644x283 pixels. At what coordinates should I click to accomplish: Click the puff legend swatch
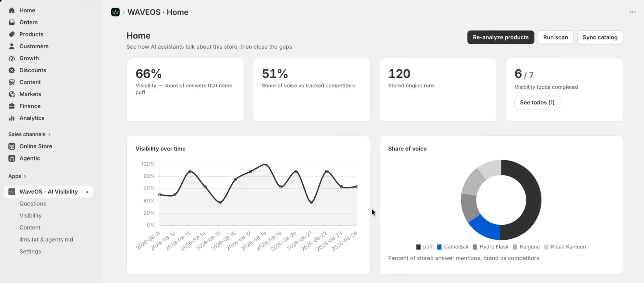coord(418,247)
